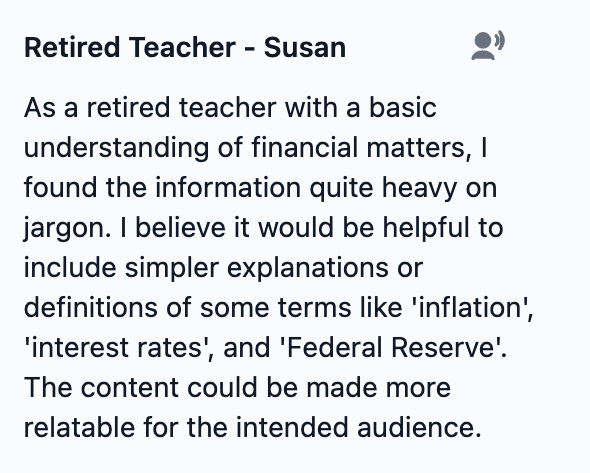Click the phrase 'simpler explanations' in the feedback
This screenshot has height=473, width=590.
(257, 268)
